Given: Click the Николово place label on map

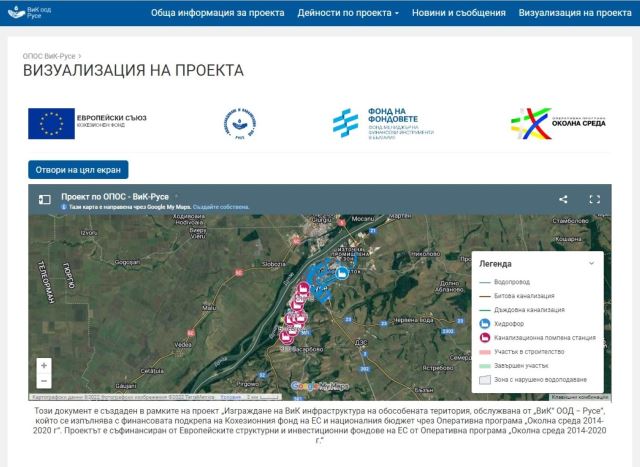Looking at the screenshot, I should [426, 254].
